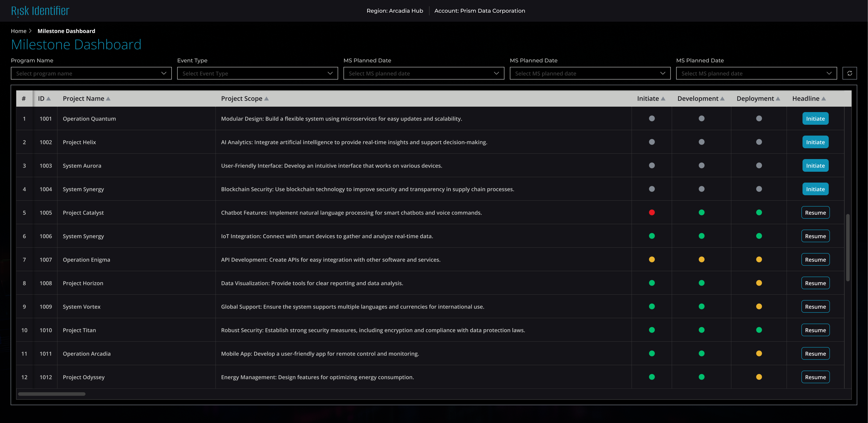Click red Initiate status dot for Project Catalyst
Viewport: 868px width, 423px height.
coord(652,212)
